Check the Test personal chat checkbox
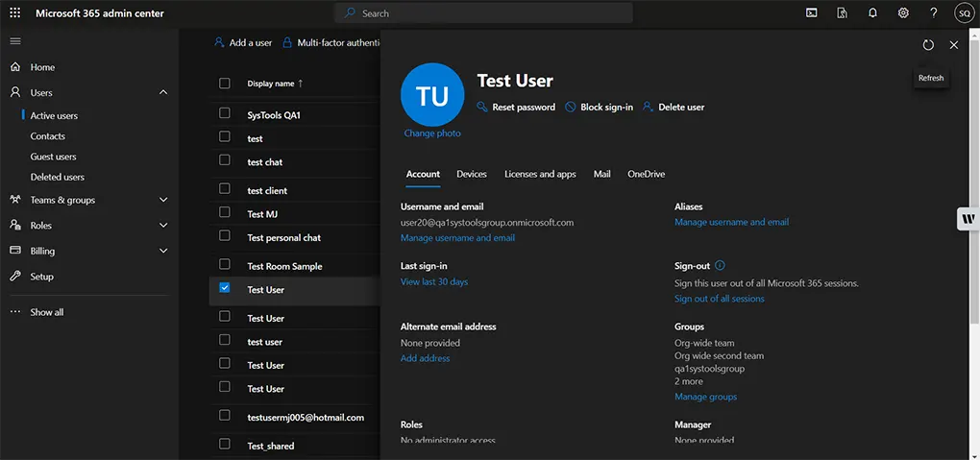Viewport: 980px width, 460px height. 225,235
